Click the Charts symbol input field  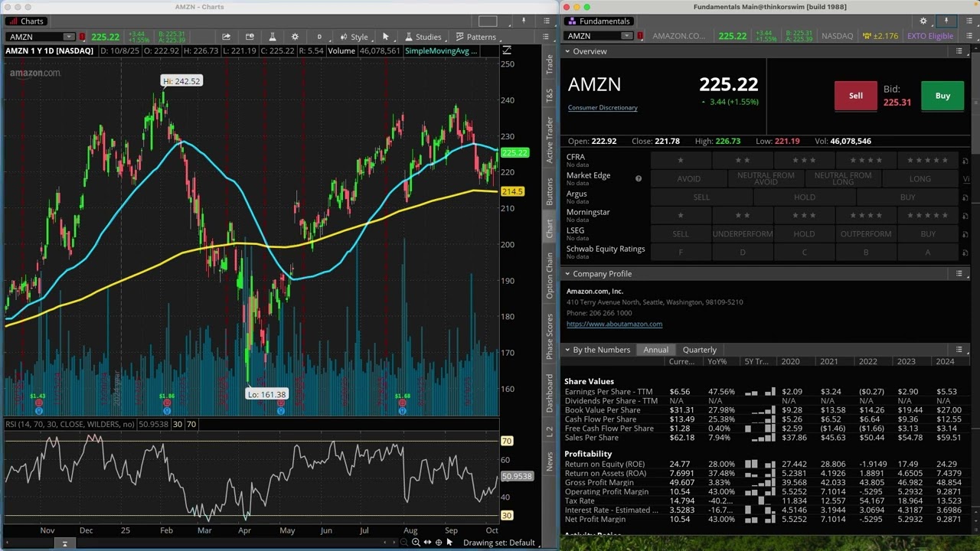[35, 37]
